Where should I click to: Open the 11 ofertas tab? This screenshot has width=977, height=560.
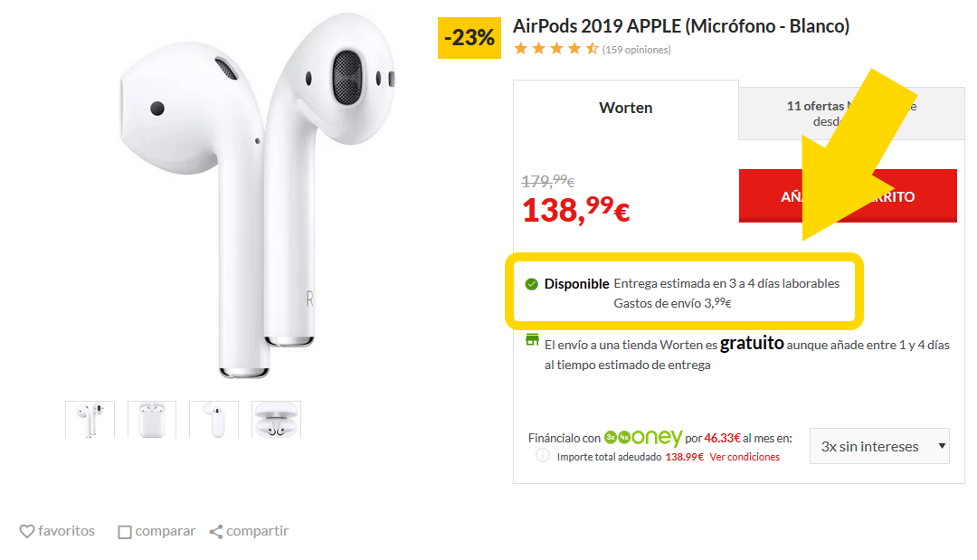(851, 113)
